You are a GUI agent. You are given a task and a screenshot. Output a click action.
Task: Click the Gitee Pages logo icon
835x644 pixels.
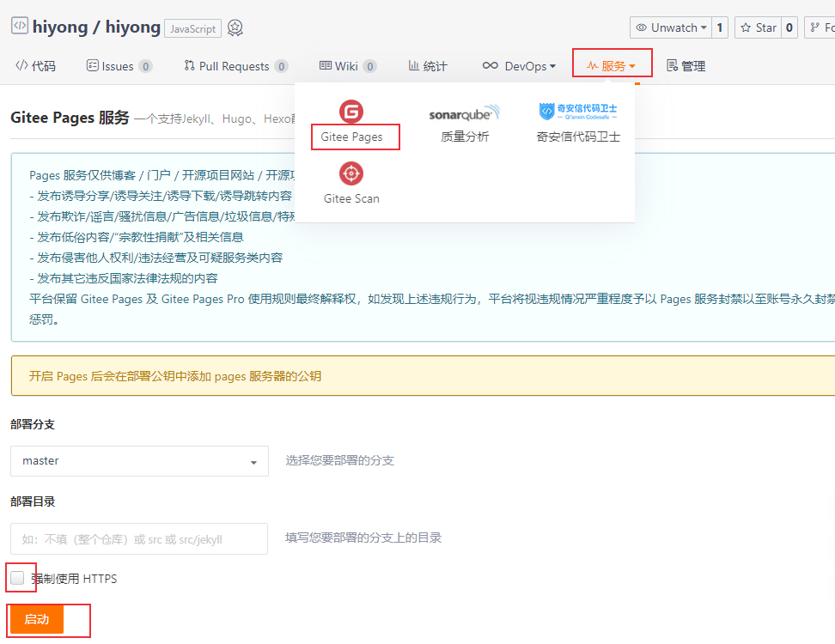(351, 112)
